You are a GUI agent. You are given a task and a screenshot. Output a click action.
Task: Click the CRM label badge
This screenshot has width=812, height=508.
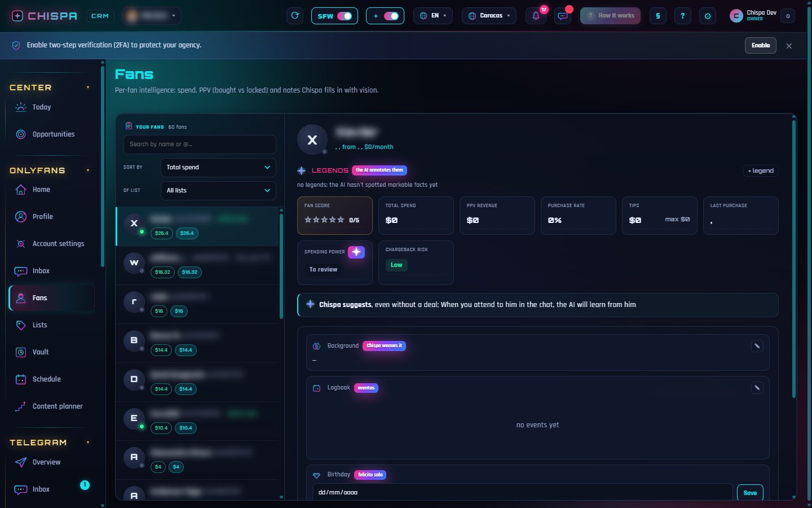point(100,16)
